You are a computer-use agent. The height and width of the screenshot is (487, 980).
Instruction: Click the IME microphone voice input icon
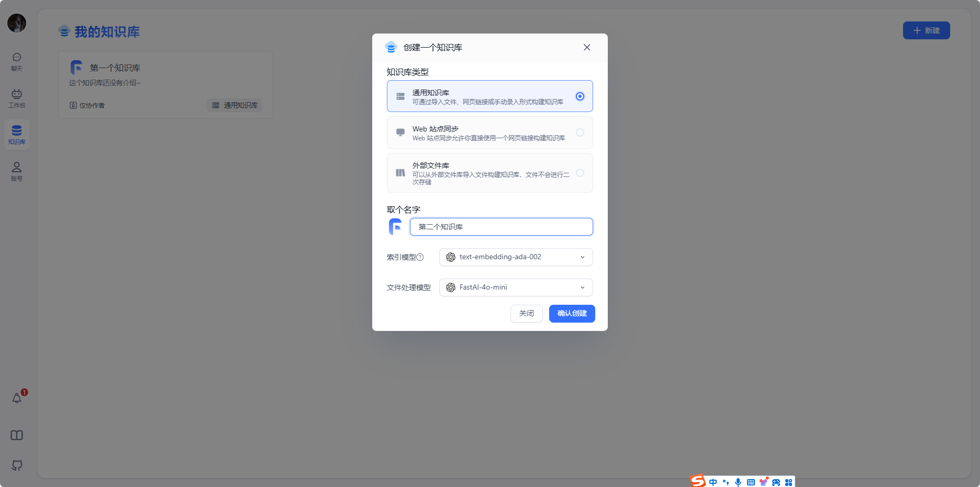click(x=738, y=482)
